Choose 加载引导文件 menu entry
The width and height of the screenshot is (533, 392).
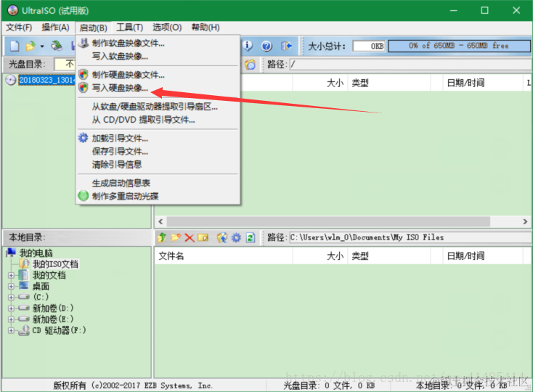coord(158,138)
